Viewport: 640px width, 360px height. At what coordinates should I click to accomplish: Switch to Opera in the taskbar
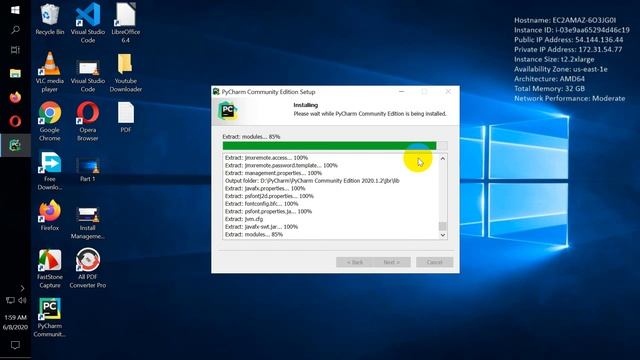(15, 121)
